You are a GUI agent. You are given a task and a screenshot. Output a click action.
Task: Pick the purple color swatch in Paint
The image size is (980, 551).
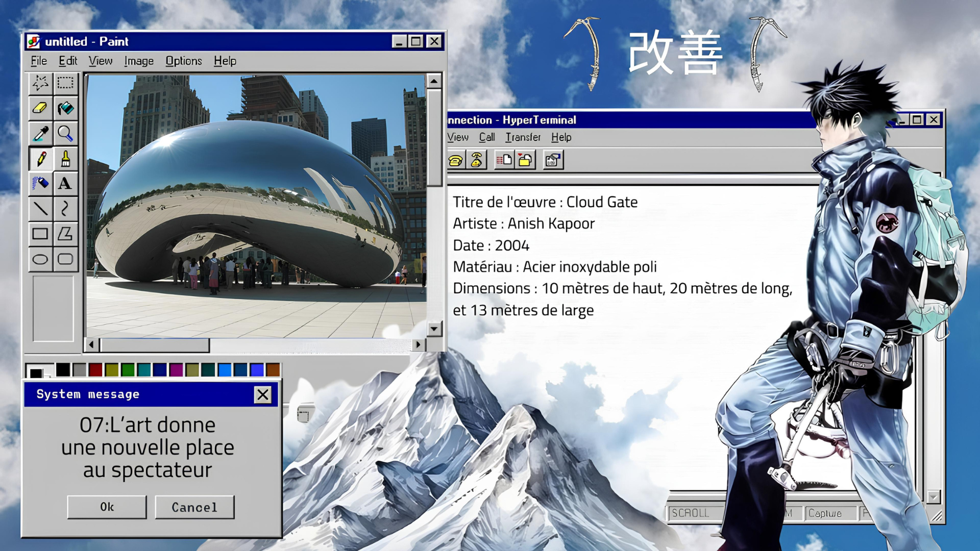pyautogui.click(x=176, y=370)
